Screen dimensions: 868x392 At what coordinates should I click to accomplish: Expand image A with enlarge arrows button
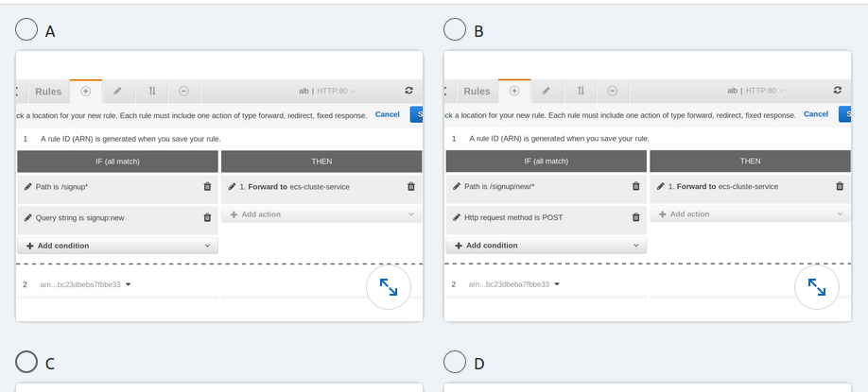coord(389,288)
